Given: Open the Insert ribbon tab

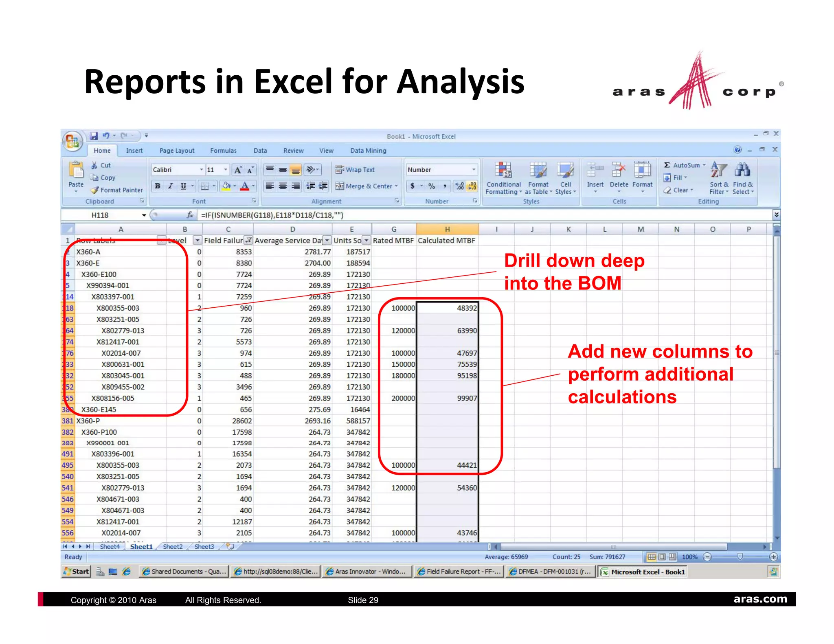Looking at the screenshot, I should 134,151.
